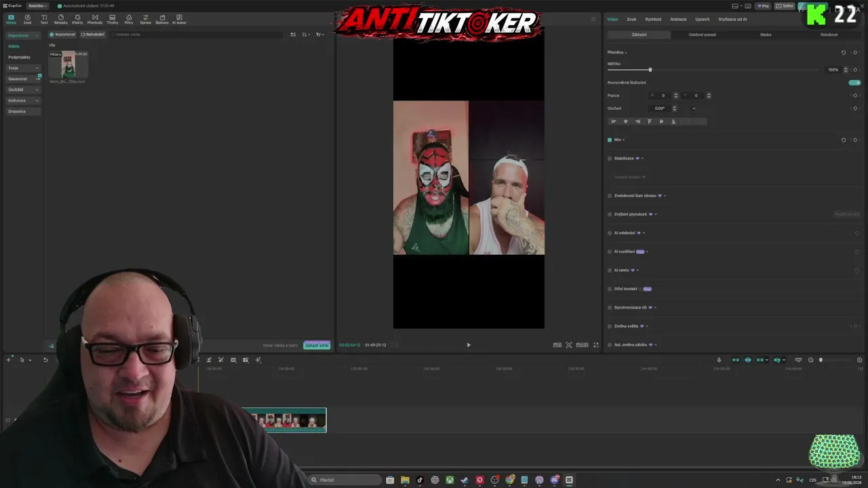Click the Importovat button above media list
The image size is (868, 488).
click(x=62, y=35)
